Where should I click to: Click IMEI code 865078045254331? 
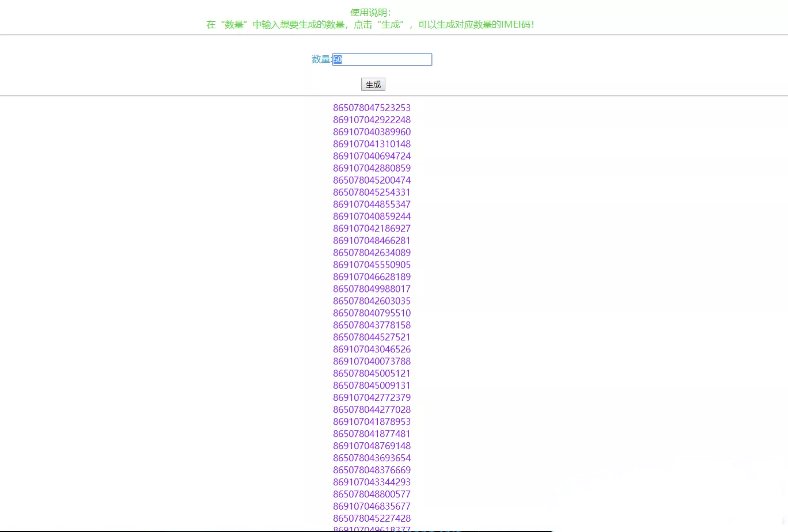372,192
